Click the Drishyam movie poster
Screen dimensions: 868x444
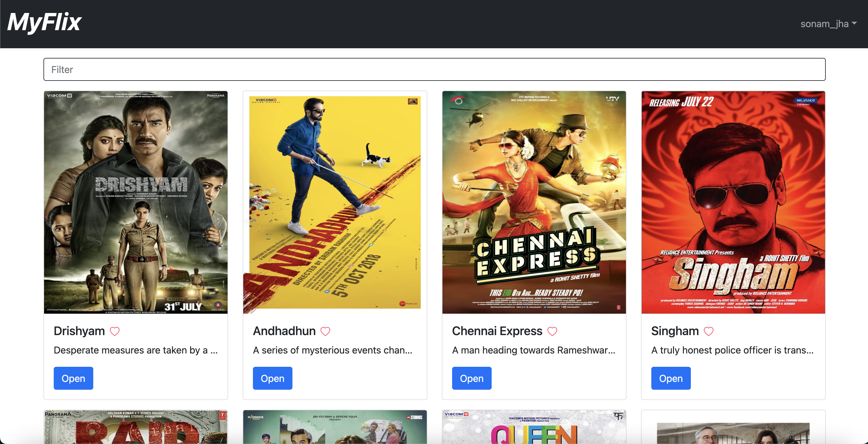tap(136, 202)
